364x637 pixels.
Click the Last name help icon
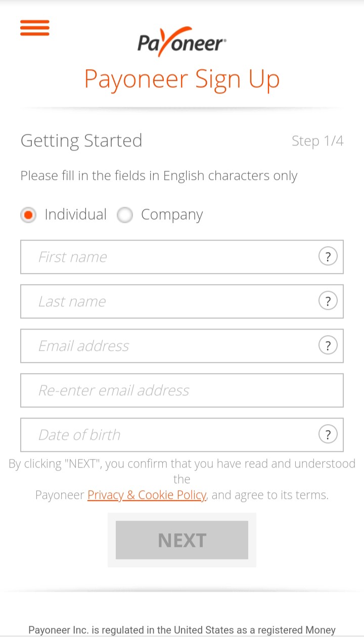pyautogui.click(x=328, y=301)
